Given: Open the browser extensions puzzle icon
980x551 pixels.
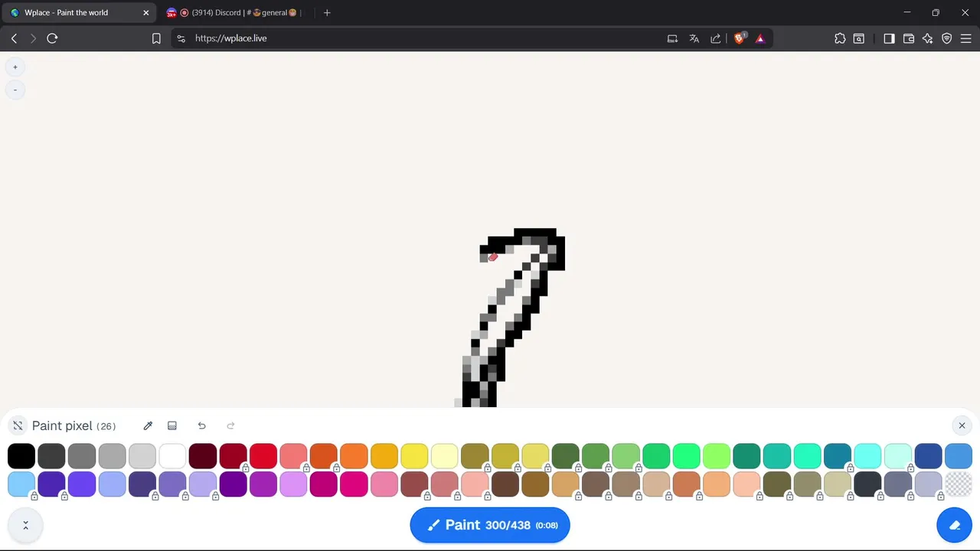Looking at the screenshot, I should pos(840,38).
